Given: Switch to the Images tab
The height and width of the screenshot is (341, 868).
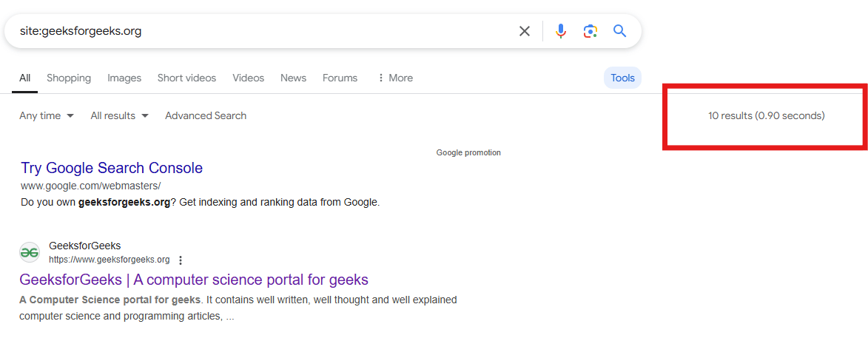Looking at the screenshot, I should click(x=124, y=78).
